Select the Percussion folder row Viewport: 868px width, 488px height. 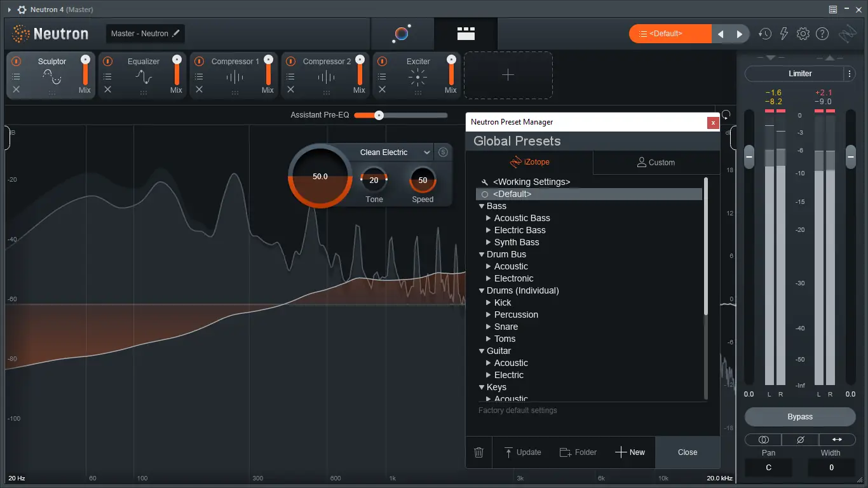589,315
